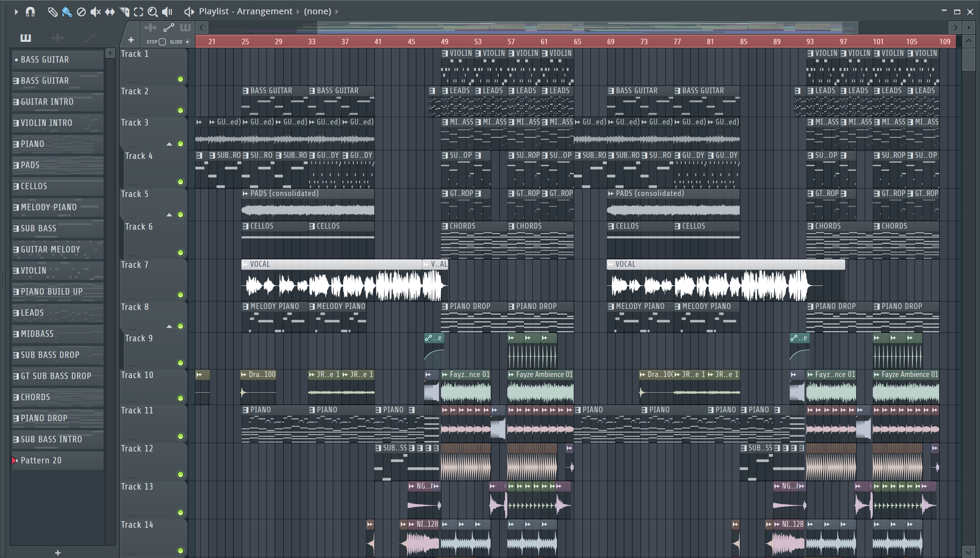Viewport: 980px width, 558px height.
Task: Open the V..AL clip menu on Track 7
Action: (x=426, y=264)
